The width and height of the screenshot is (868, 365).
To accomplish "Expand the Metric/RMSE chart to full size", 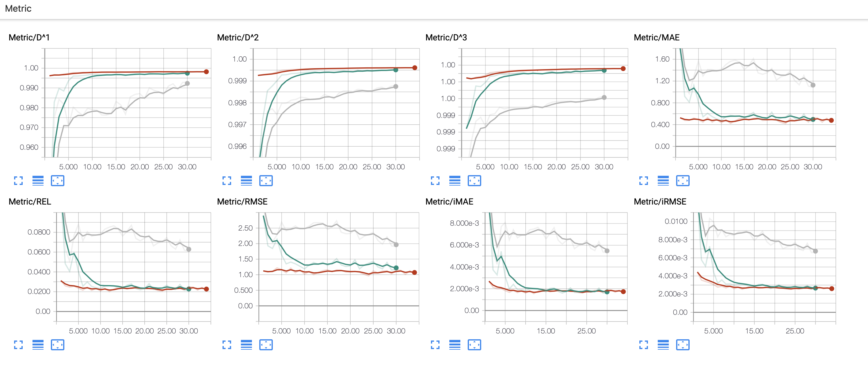I will click(227, 345).
